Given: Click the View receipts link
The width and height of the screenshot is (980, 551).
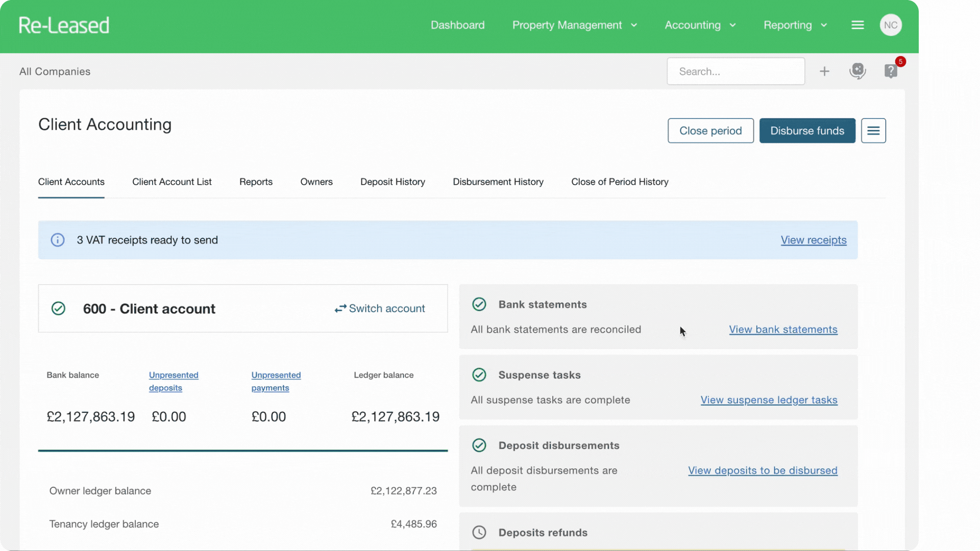Looking at the screenshot, I should pyautogui.click(x=814, y=240).
